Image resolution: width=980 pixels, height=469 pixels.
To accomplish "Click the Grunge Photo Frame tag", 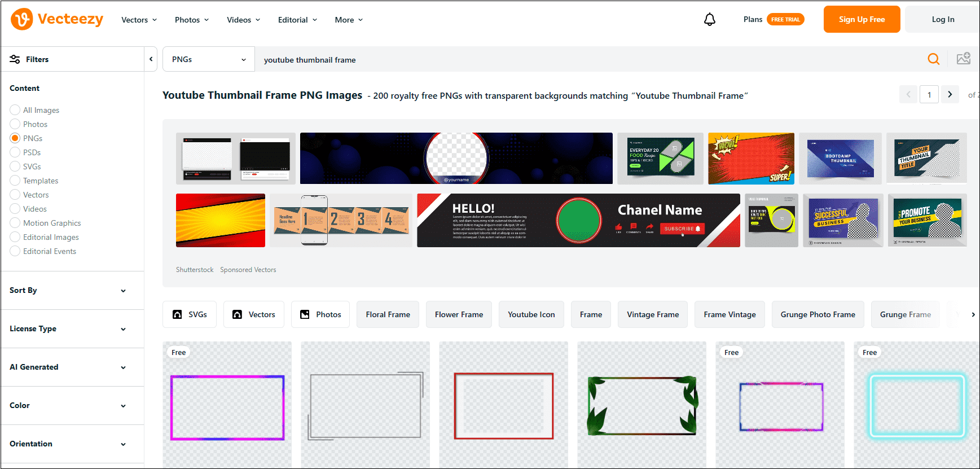I will (x=818, y=314).
